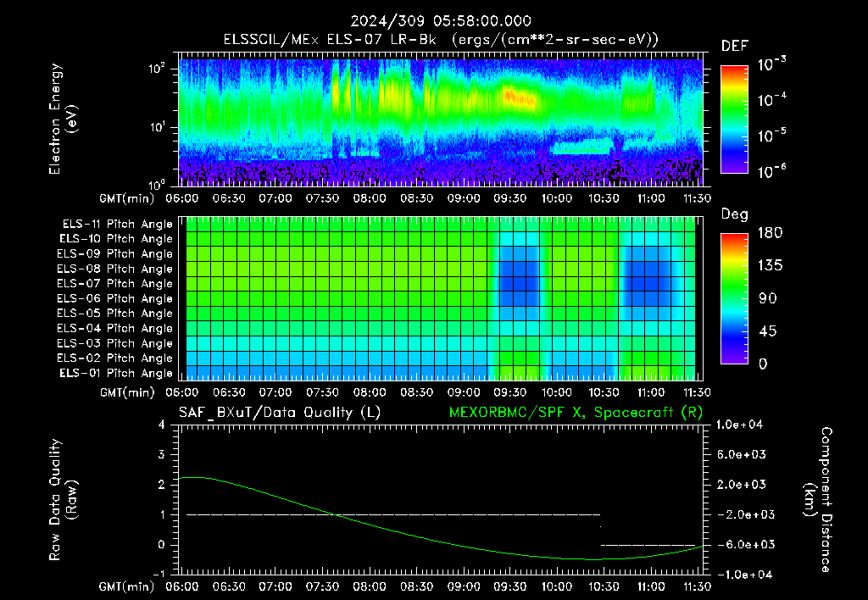868x600 pixels.
Task: Click the '90' degree scale value
Action: click(767, 298)
